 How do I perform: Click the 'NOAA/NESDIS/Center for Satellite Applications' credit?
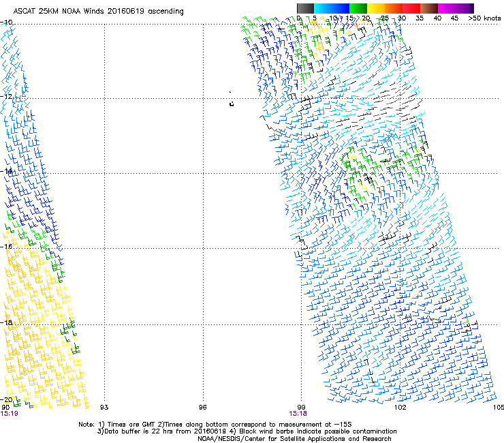(294, 438)
